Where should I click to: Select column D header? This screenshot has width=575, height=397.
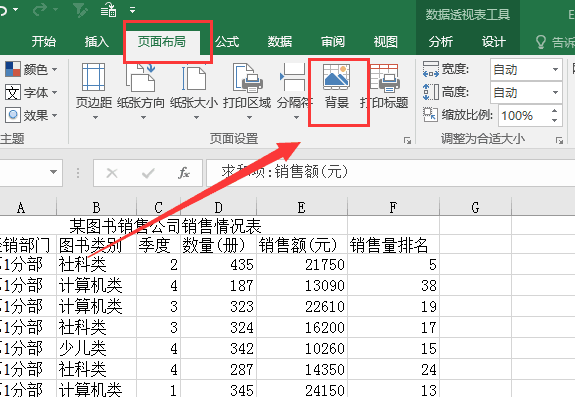click(219, 208)
